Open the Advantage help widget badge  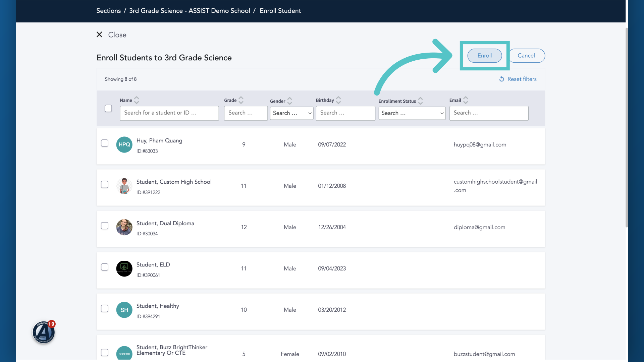click(x=44, y=332)
